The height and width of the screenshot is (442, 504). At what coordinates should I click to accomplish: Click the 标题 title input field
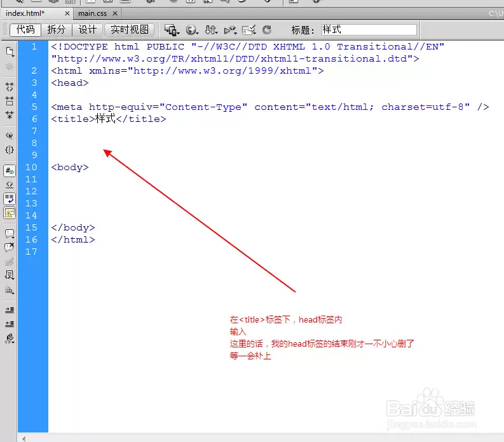pyautogui.click(x=369, y=30)
